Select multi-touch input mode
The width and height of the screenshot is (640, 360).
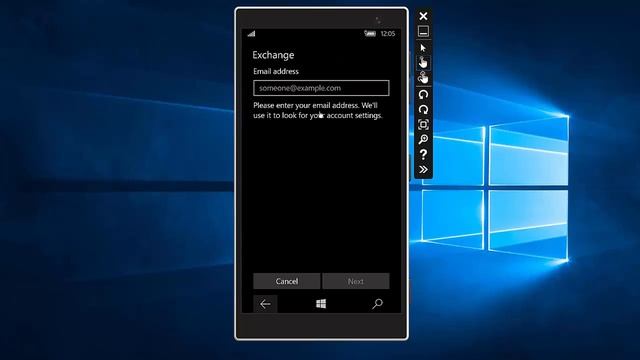pyautogui.click(x=423, y=78)
